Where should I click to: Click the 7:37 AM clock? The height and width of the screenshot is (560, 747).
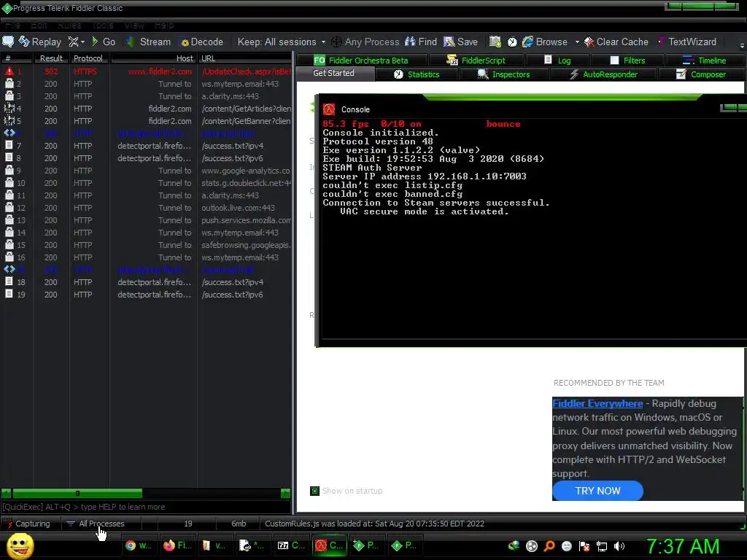coord(683,547)
